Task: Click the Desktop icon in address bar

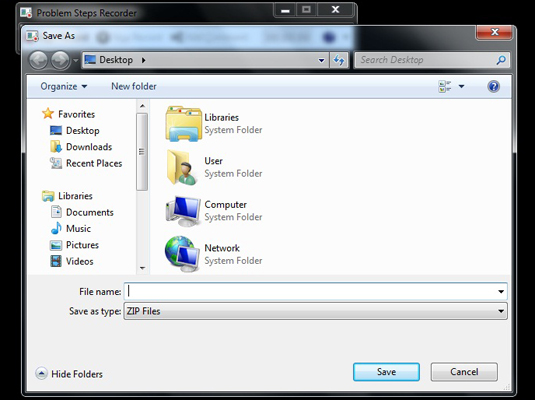Action: [90, 60]
